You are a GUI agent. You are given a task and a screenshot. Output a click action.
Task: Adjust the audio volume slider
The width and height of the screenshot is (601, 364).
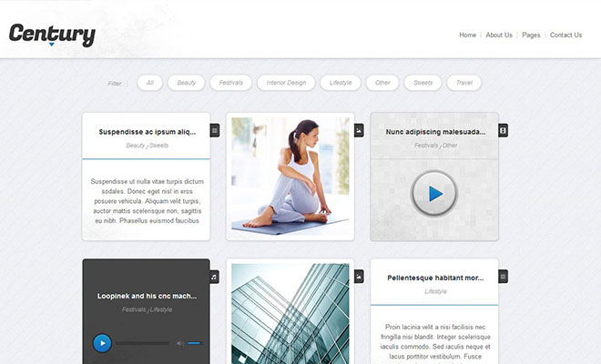coord(194,343)
